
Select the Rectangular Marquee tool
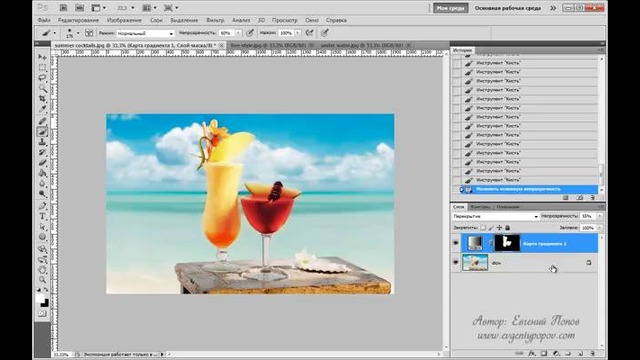coord(42,67)
